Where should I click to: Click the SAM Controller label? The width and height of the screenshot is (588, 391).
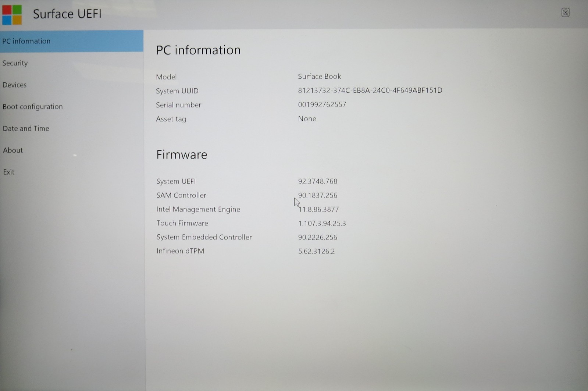[x=181, y=195]
